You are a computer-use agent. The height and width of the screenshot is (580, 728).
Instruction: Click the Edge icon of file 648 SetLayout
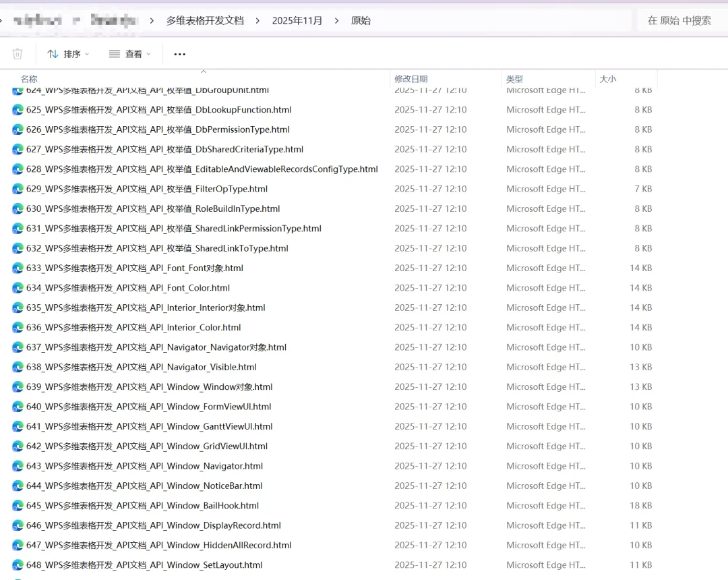18,565
